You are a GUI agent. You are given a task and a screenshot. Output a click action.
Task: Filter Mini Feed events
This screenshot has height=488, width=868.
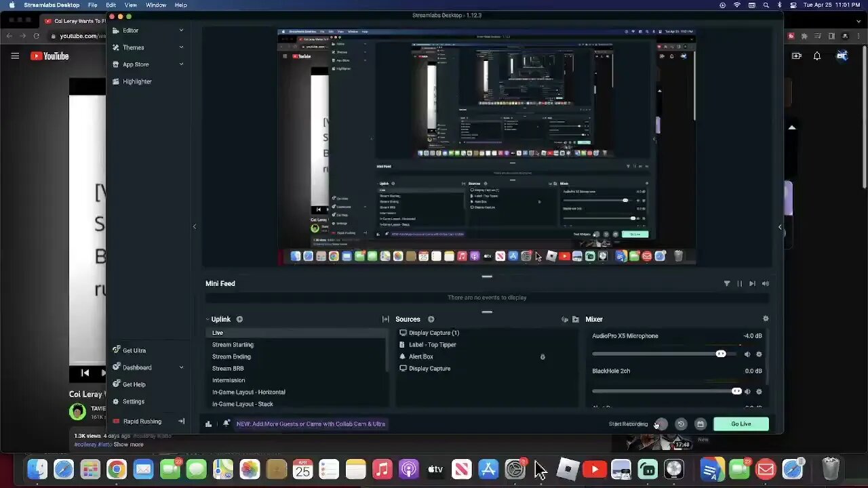point(727,283)
